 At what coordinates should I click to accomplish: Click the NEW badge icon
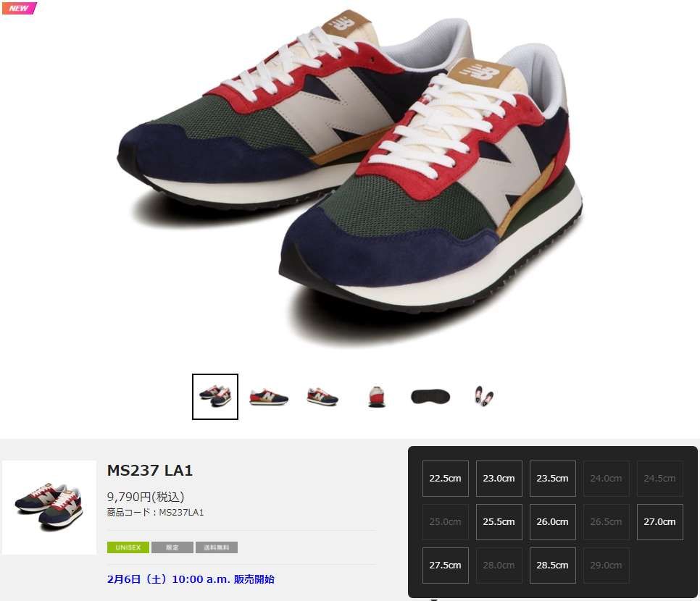(x=19, y=8)
